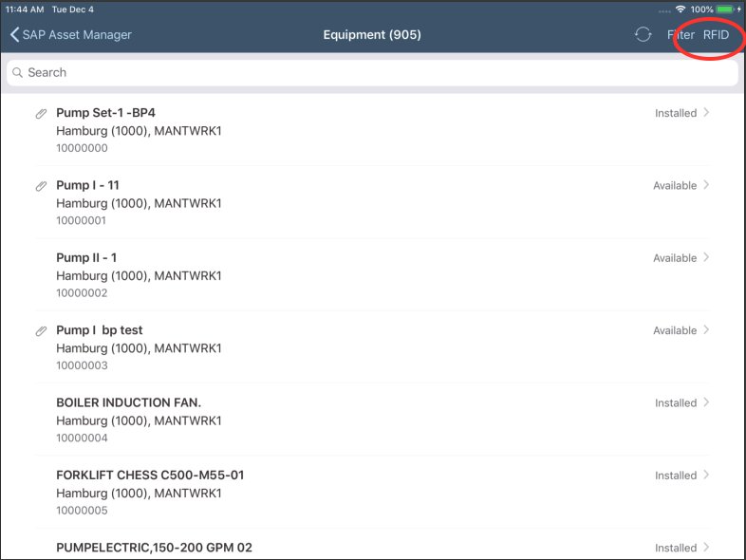Click Installed status of BOILER INDUCTION FAN.
Image resolution: width=746 pixels, height=560 pixels.
click(x=676, y=403)
